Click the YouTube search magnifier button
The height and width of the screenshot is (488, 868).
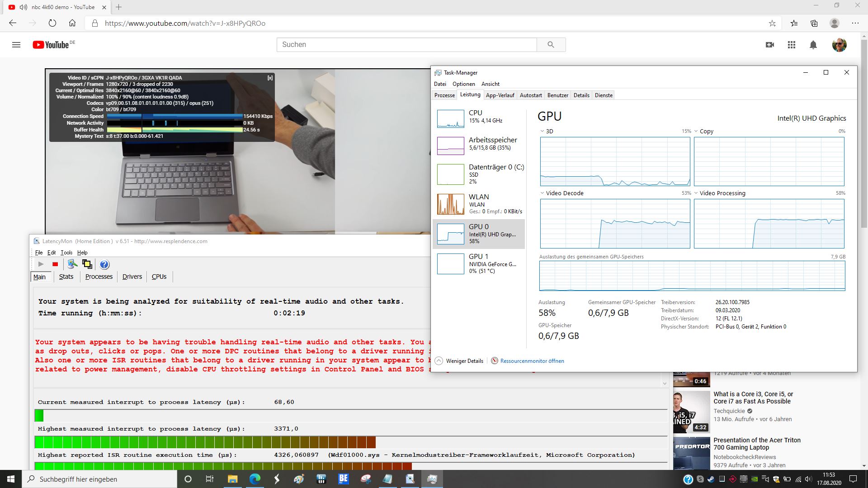[551, 45]
